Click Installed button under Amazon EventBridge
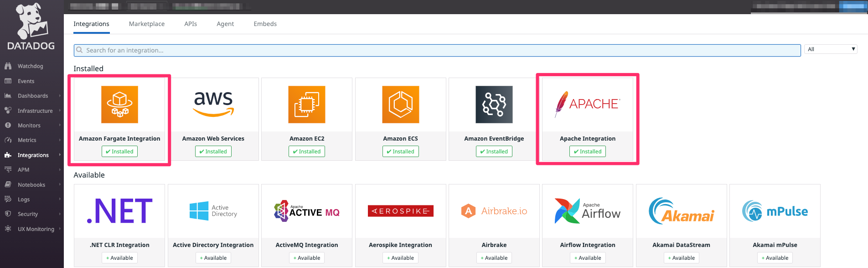The image size is (868, 268). click(x=494, y=152)
